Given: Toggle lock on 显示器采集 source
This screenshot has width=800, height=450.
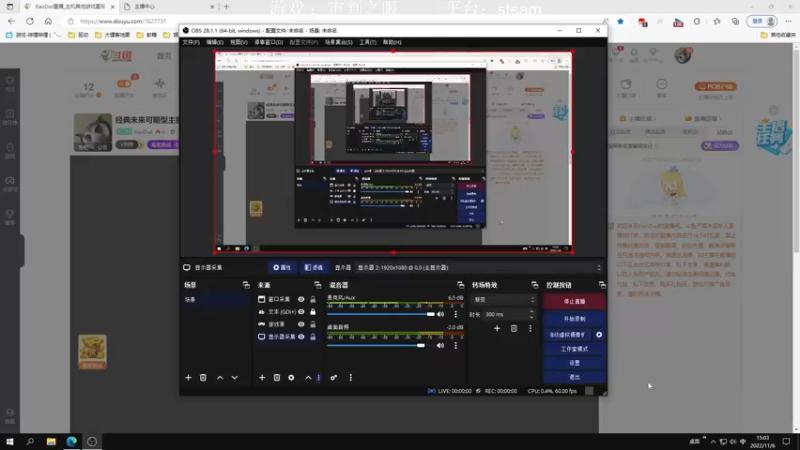Looking at the screenshot, I should (x=313, y=337).
